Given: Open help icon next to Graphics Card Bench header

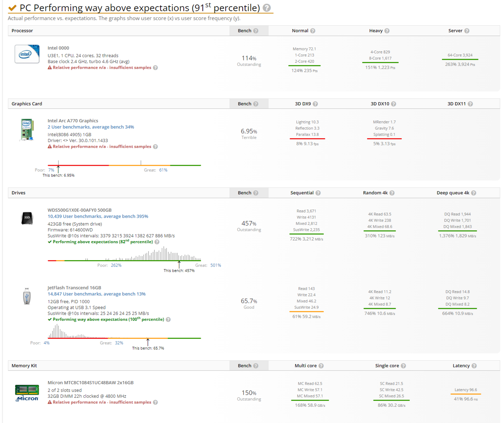Looking at the screenshot, I should (x=256, y=104).
